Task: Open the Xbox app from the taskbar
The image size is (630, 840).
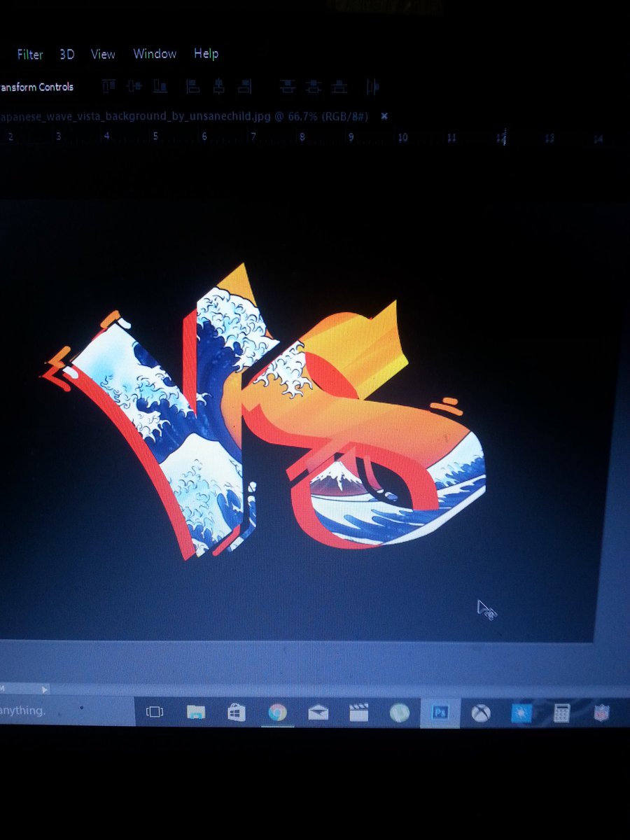Action: pos(480,713)
